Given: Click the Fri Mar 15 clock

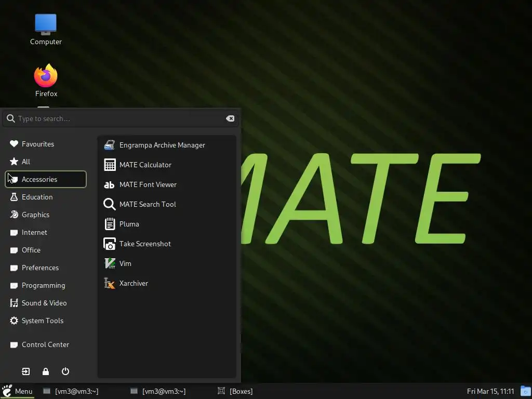Looking at the screenshot, I should (490, 391).
